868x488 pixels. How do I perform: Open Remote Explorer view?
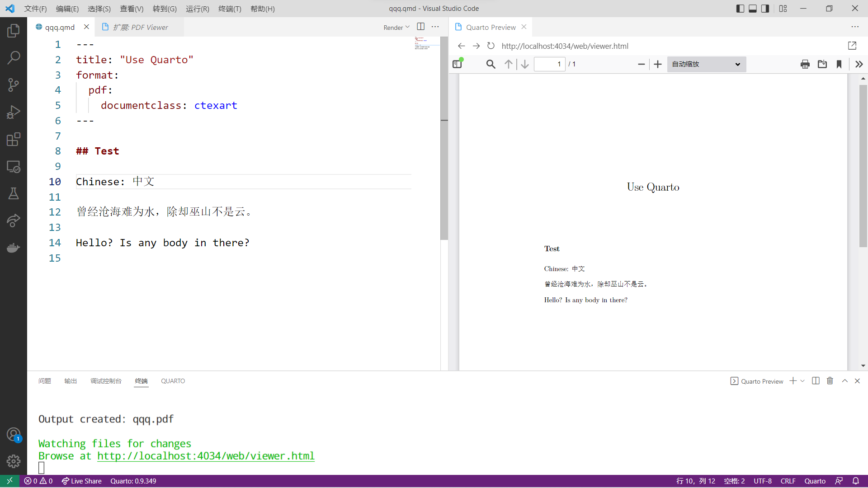tap(14, 166)
